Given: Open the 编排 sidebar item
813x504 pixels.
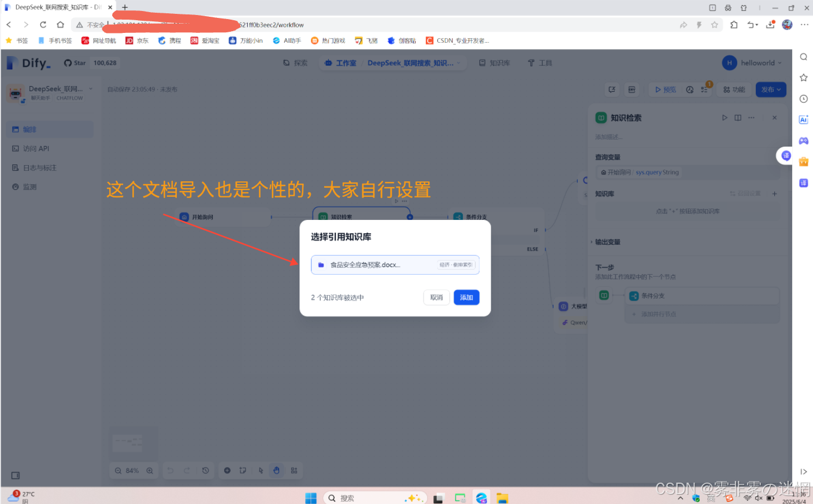Looking at the screenshot, I should 50,129.
